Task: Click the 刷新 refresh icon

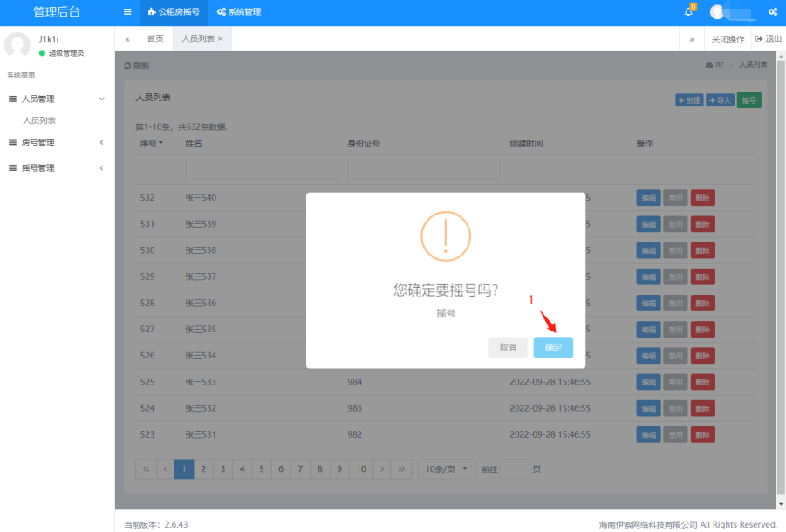Action: pos(127,65)
